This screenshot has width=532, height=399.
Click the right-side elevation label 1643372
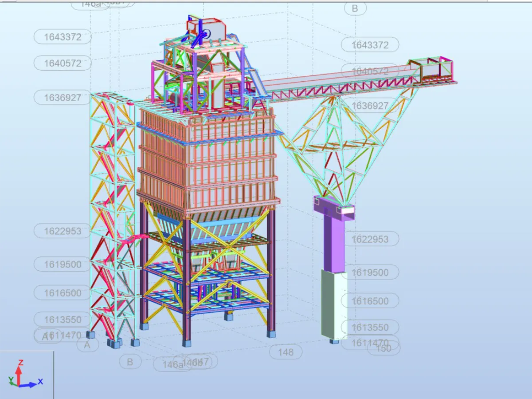tap(370, 45)
